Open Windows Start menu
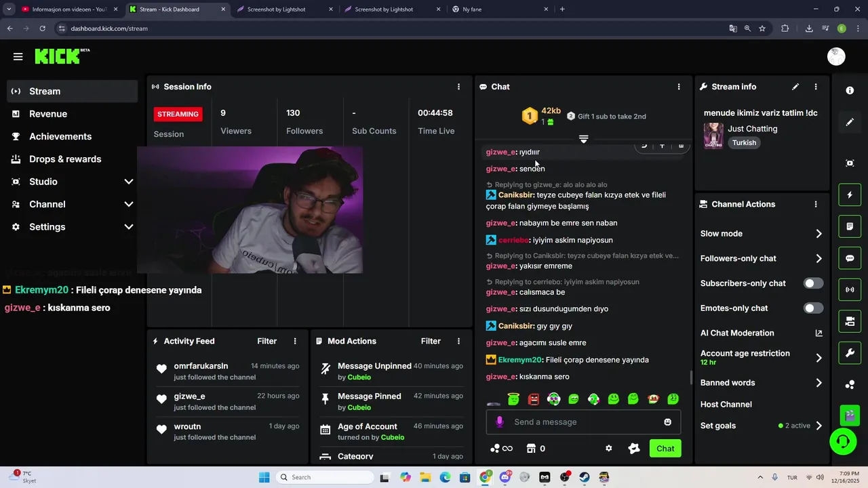This screenshot has height=488, width=868. point(264,477)
